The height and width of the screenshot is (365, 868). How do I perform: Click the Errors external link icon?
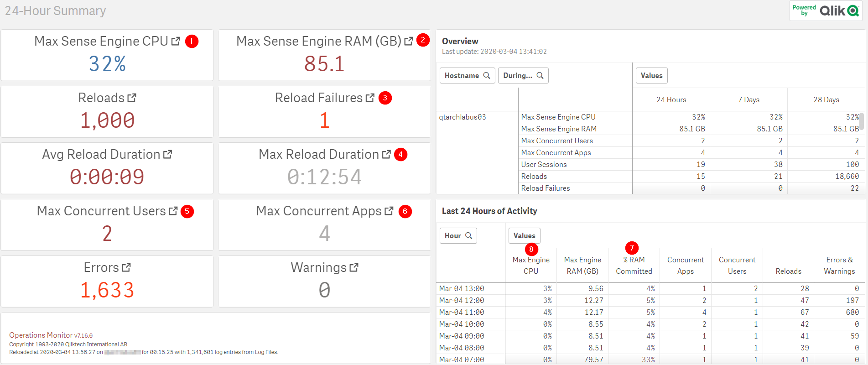tap(126, 268)
